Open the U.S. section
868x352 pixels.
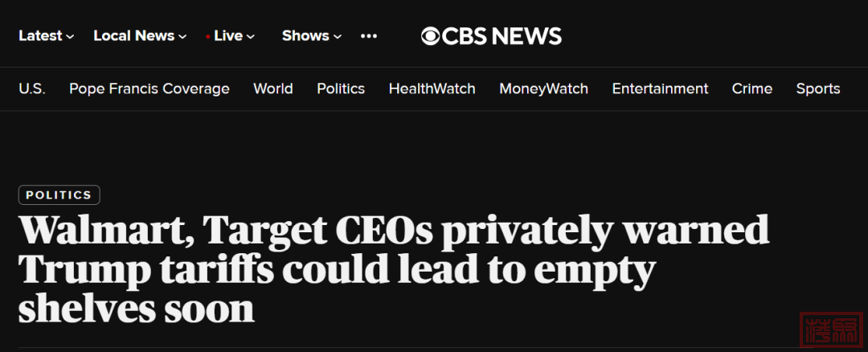[x=32, y=88]
